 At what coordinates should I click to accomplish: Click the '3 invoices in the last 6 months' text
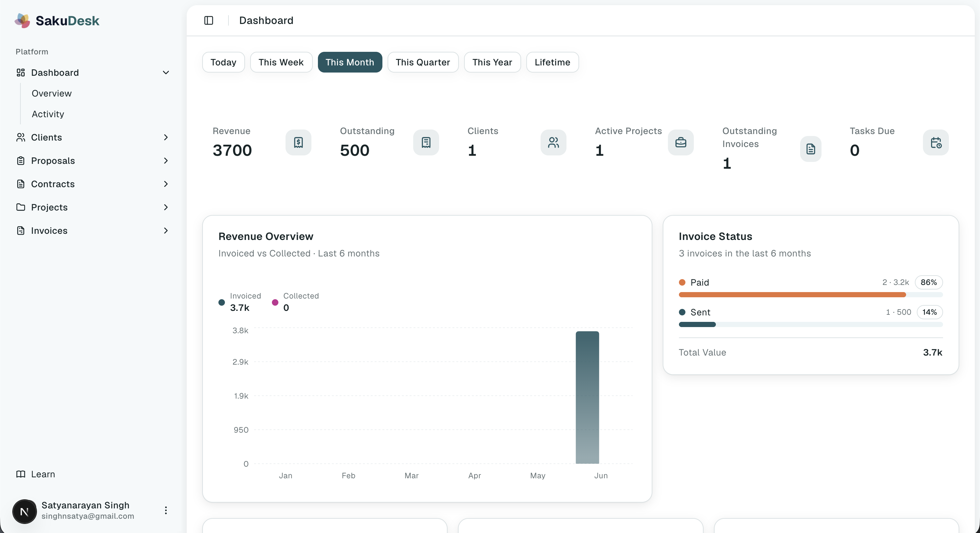click(x=744, y=254)
